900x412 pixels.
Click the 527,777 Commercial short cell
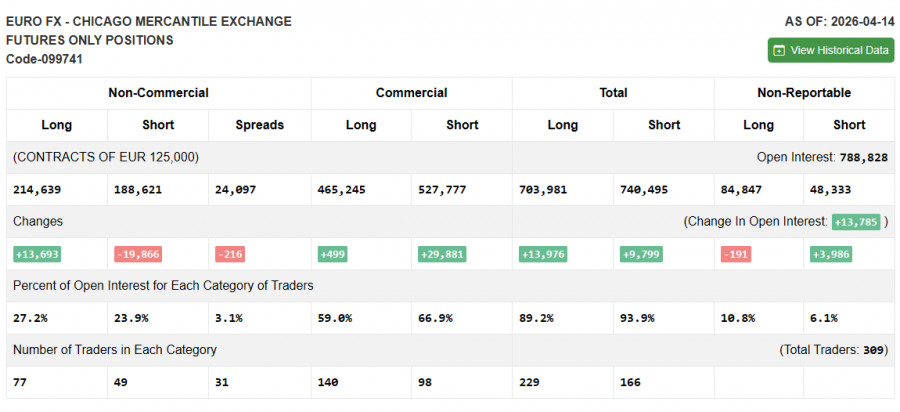tap(441, 189)
